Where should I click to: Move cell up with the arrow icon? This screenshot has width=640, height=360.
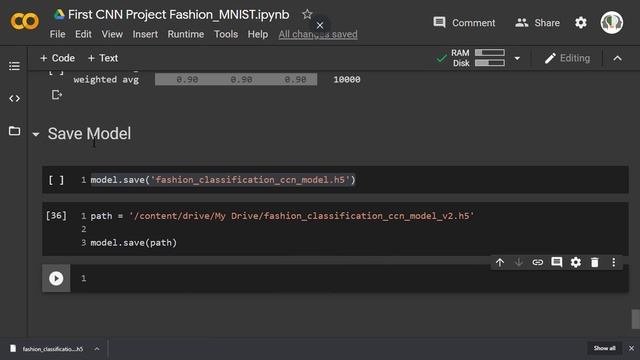click(500, 262)
